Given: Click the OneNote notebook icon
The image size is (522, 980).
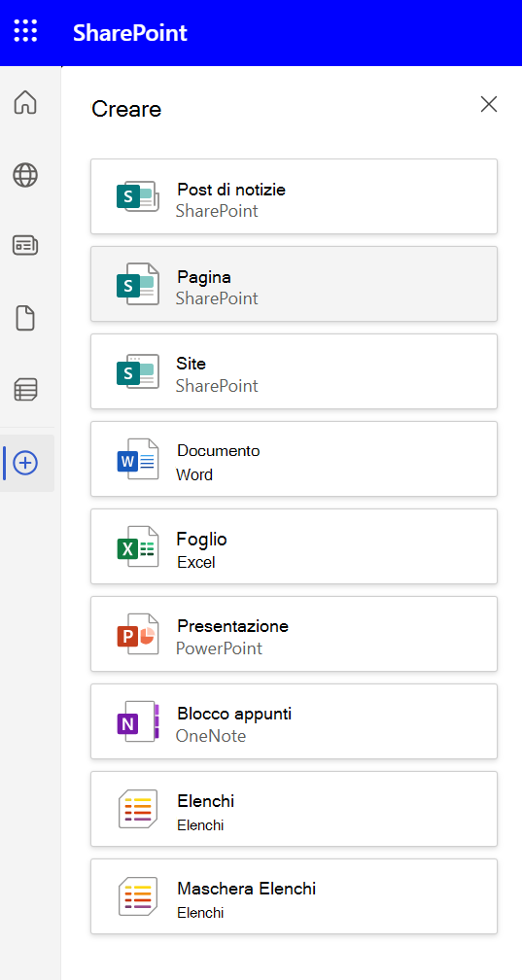Looking at the screenshot, I should tap(137, 721).
